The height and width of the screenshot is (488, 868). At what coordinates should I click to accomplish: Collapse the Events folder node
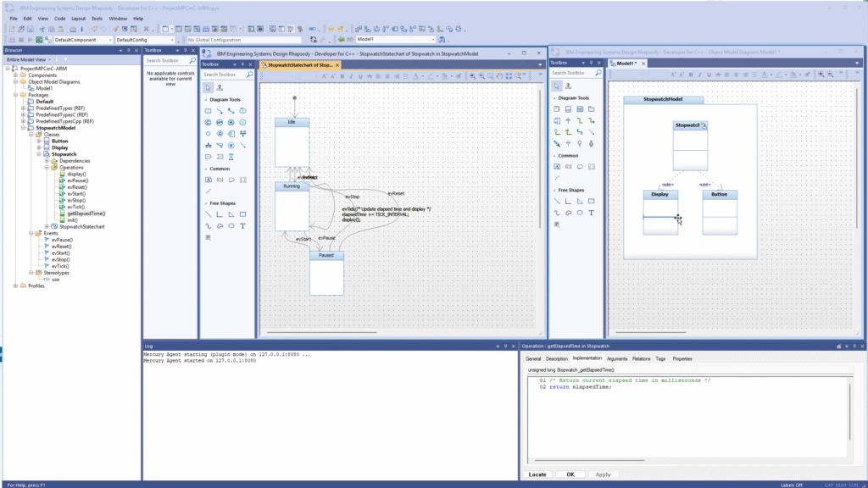(x=31, y=234)
